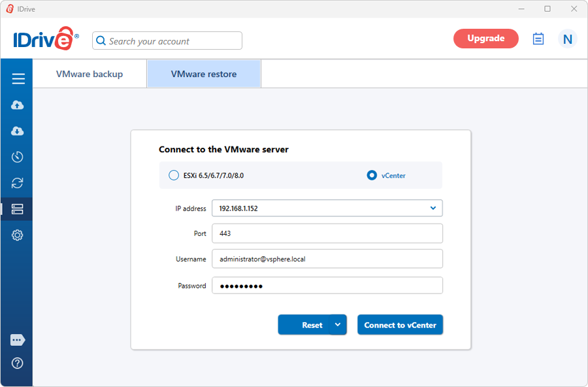
Task: Open the account profile N avatar
Action: click(x=567, y=39)
